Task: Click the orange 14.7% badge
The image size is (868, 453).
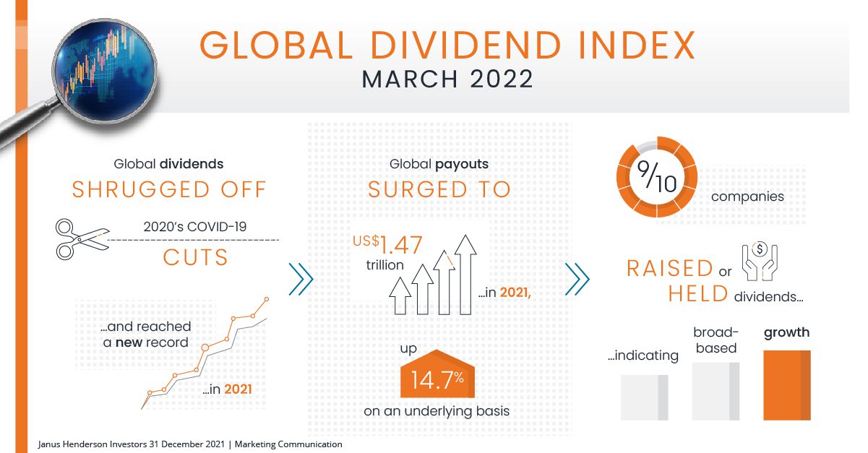Action: click(x=438, y=376)
